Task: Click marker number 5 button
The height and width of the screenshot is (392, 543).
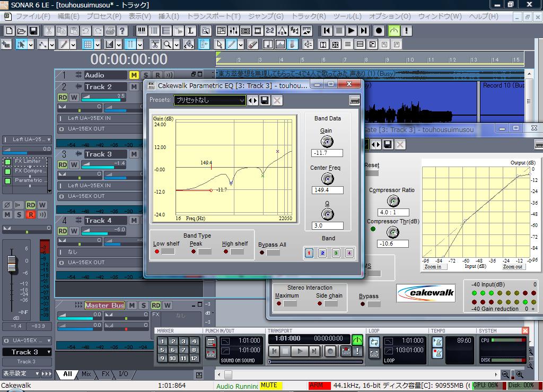Action: coord(162,350)
